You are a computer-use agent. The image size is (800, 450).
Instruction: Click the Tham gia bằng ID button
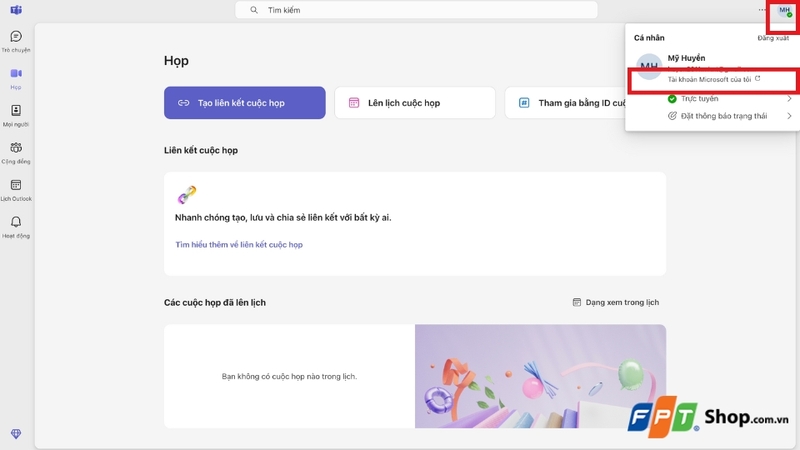[x=570, y=103]
